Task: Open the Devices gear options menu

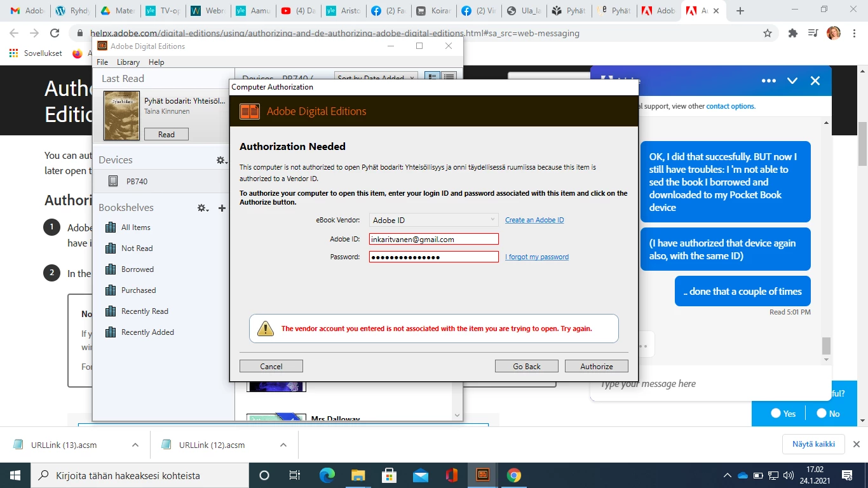Action: click(221, 161)
